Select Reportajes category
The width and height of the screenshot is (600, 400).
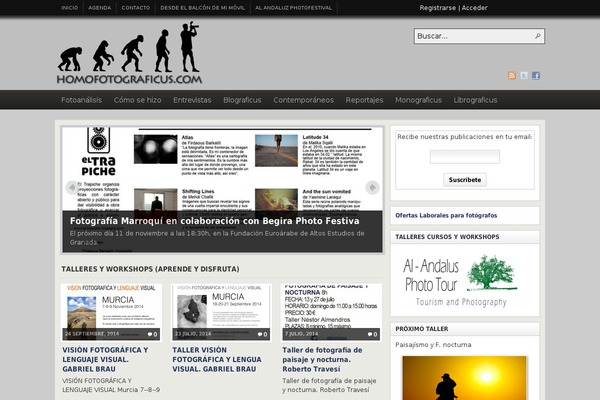point(364,100)
